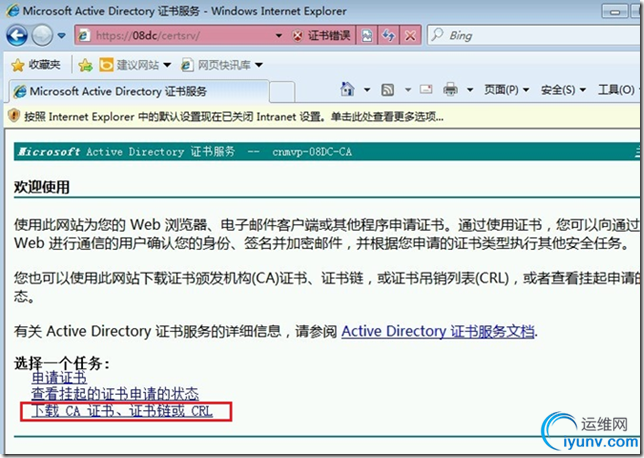Screen dimensions: 644x458
Task: Open recent pages dropdown beside Forward
Action: (62, 36)
